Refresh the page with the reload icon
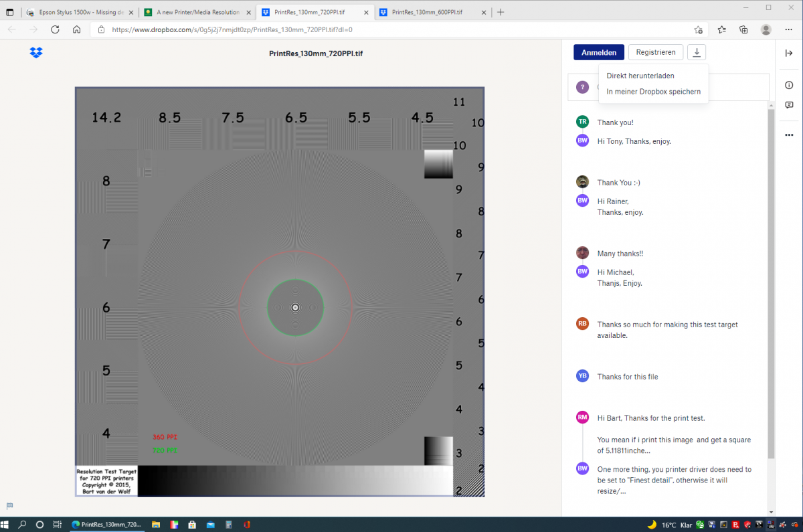Viewport: 803px width, 532px height. tap(56, 29)
